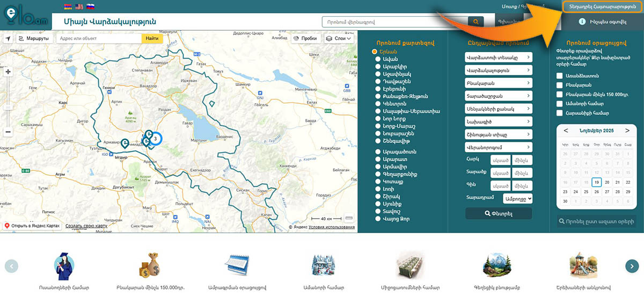Screen dimensions: 644x303
Task: Expand the Բնակարան property type filter
Action: point(499,83)
